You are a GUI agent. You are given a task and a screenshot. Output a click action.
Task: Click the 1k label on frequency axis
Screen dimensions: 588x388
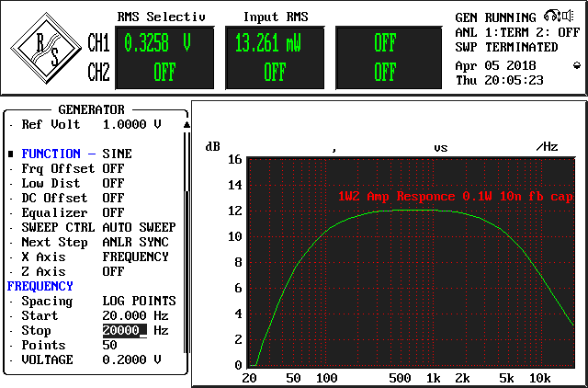434,378
